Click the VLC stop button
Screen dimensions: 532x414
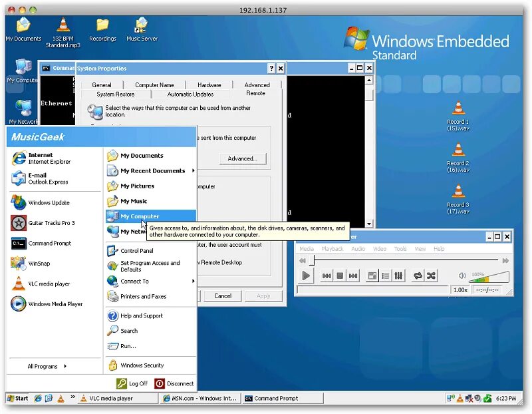tap(340, 276)
